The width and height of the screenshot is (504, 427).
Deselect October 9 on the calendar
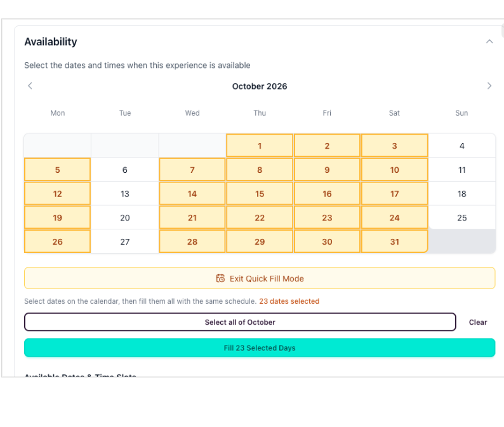point(327,170)
